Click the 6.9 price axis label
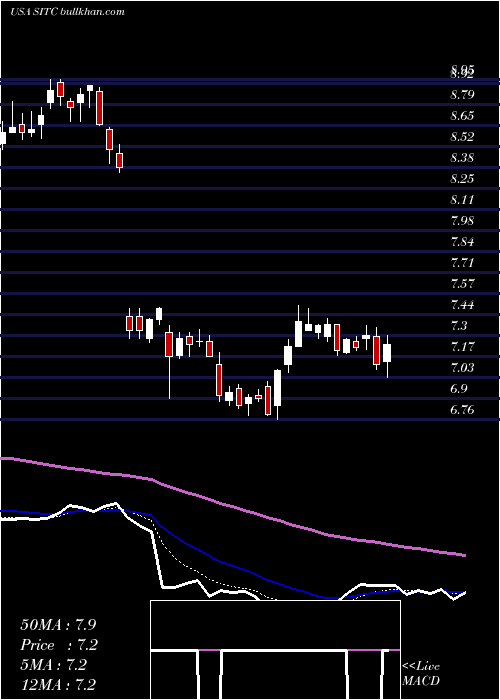Viewport: 500px width, 700px height. 459,389
